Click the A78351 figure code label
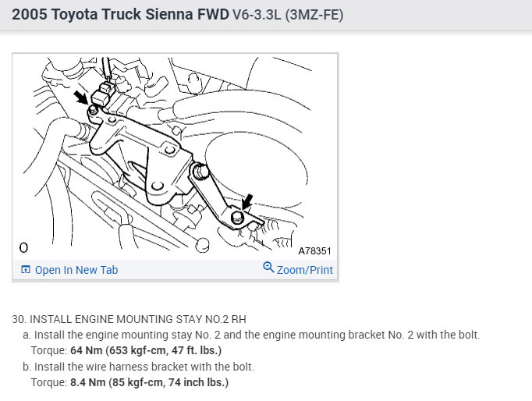The height and width of the screenshot is (401, 532). pos(314,251)
